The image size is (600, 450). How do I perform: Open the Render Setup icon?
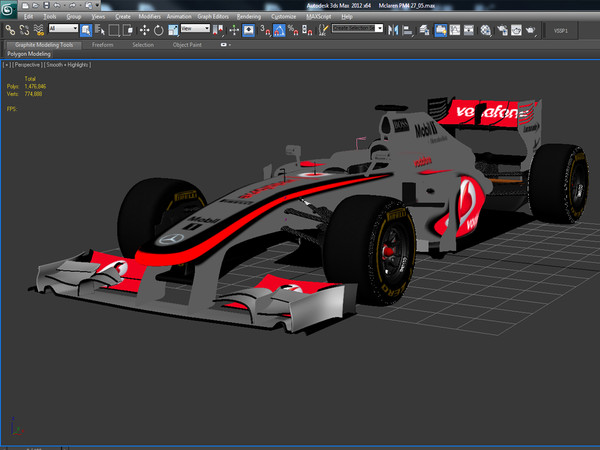coord(502,30)
